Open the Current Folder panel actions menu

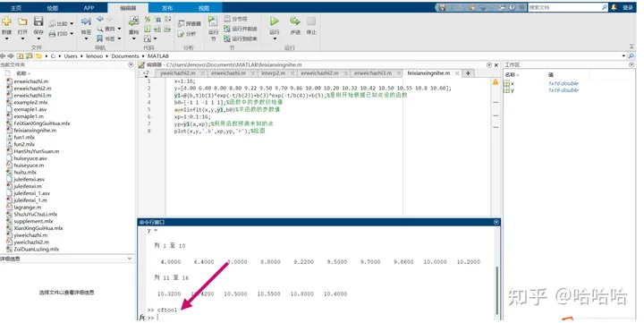[131, 64]
